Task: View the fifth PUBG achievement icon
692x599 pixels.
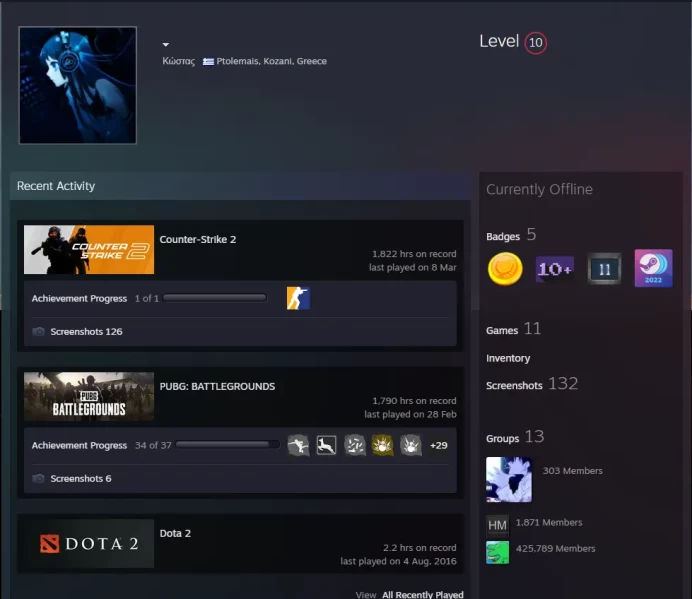Action: point(411,445)
